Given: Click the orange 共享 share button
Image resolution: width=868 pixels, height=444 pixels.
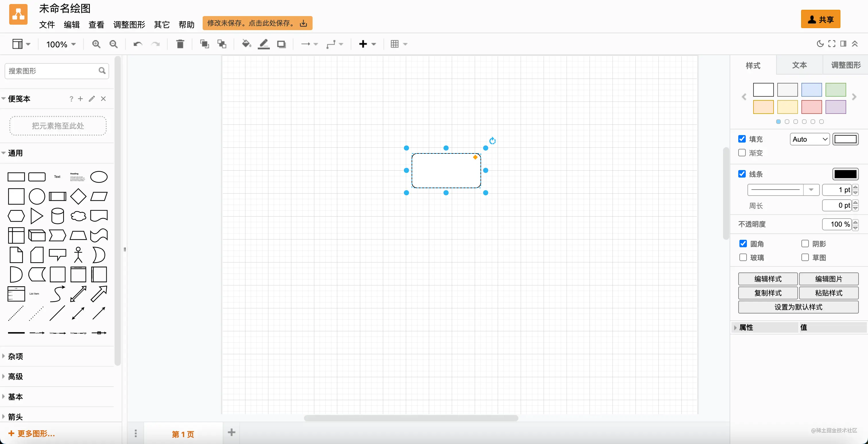Looking at the screenshot, I should 820,20.
